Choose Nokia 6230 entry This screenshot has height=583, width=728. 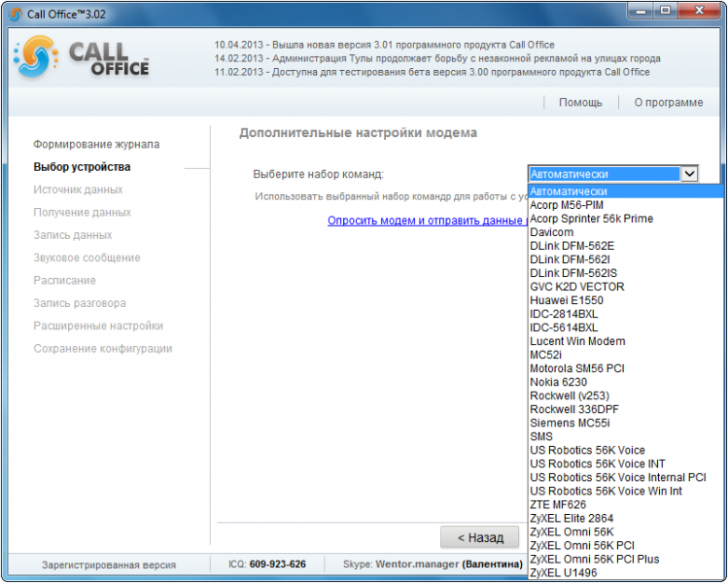pyautogui.click(x=626, y=382)
